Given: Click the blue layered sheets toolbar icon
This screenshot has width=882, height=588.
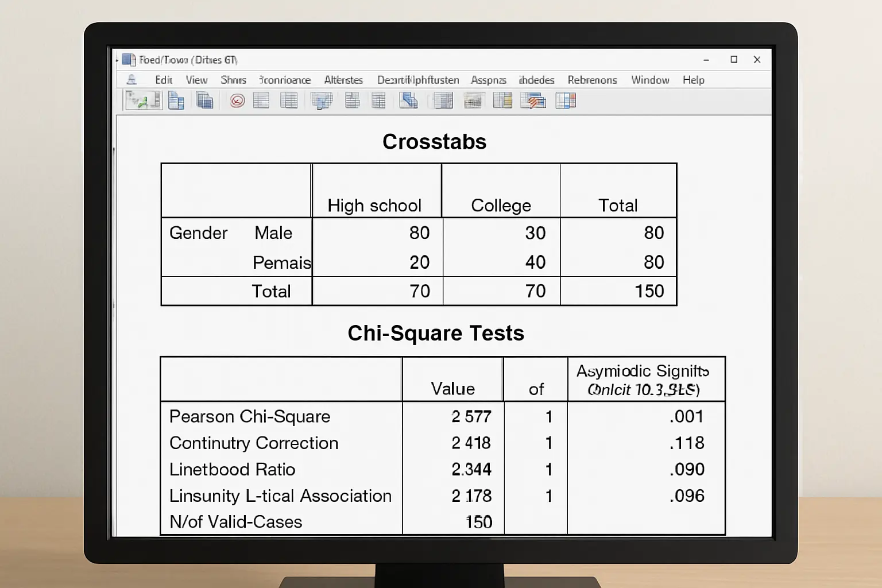Looking at the screenshot, I should (x=409, y=100).
